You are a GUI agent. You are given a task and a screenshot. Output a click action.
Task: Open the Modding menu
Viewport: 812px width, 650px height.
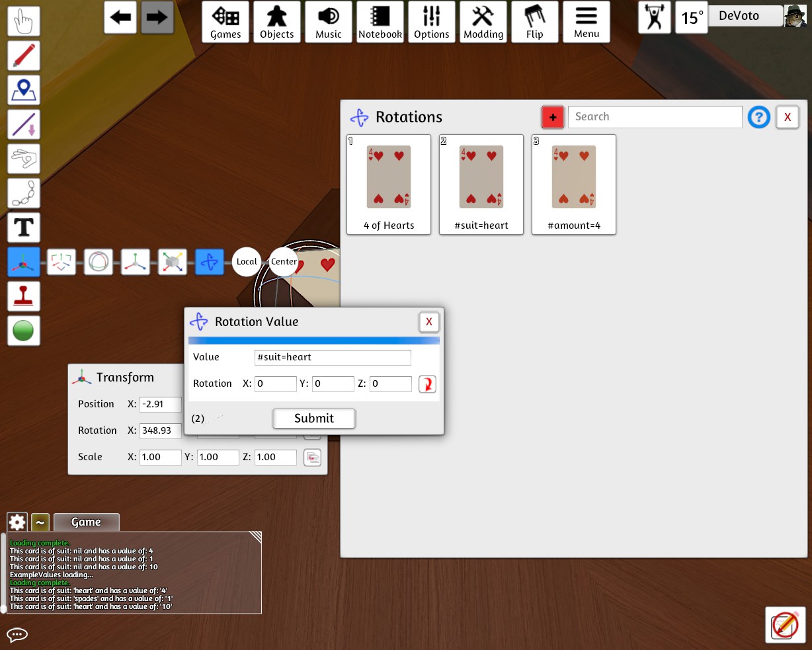pyautogui.click(x=483, y=22)
